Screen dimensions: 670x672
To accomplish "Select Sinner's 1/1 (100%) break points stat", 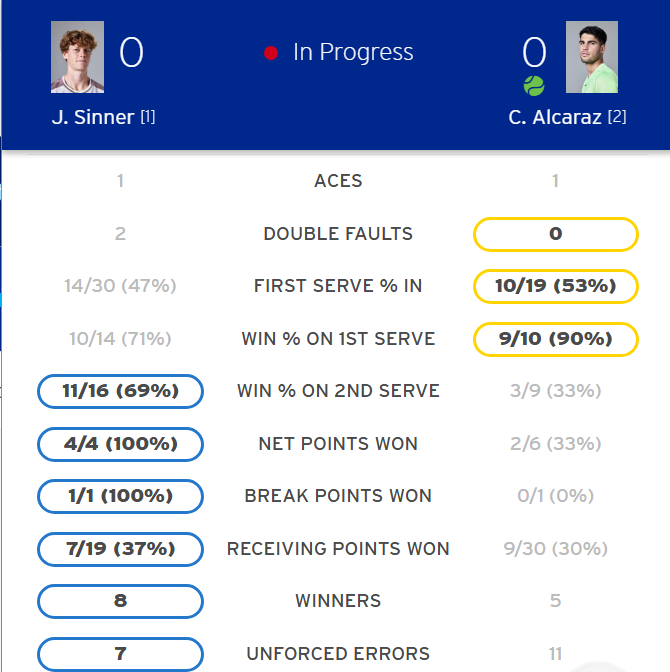I will 120,496.
